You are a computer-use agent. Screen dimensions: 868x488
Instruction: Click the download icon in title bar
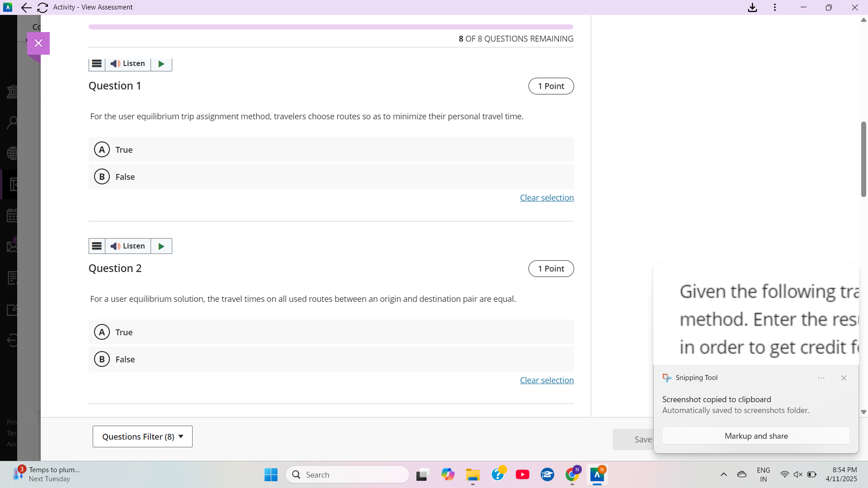click(752, 8)
